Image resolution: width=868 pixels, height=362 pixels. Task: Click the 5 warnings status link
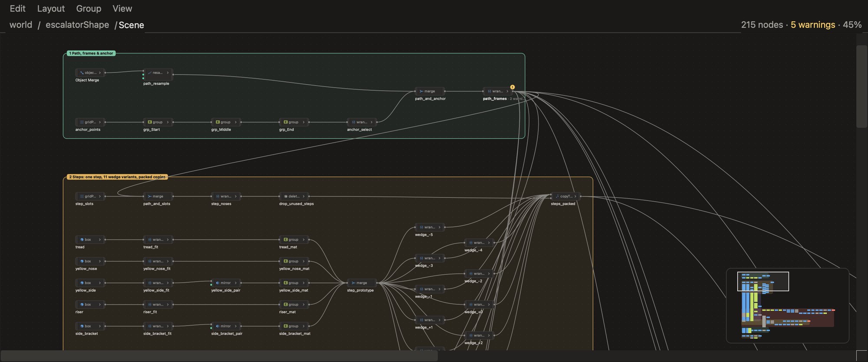pos(813,25)
